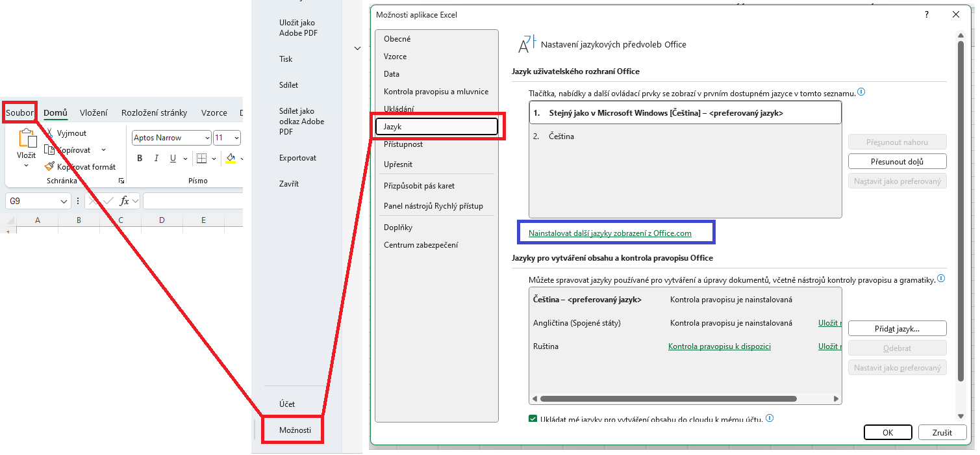Click the cell borders icon
This screenshot has height=455, width=980.
[201, 159]
